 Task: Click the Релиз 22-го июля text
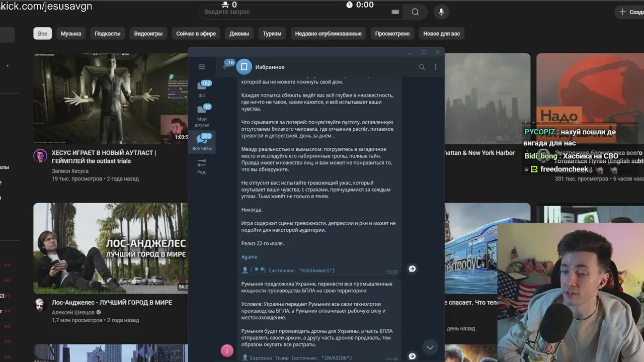[263, 243]
